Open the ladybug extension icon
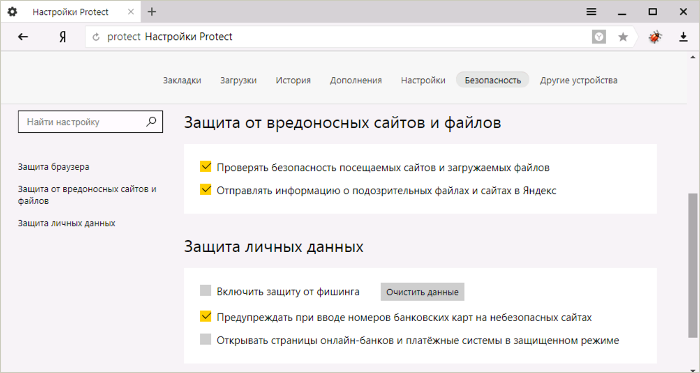700x373 pixels. coord(655,37)
